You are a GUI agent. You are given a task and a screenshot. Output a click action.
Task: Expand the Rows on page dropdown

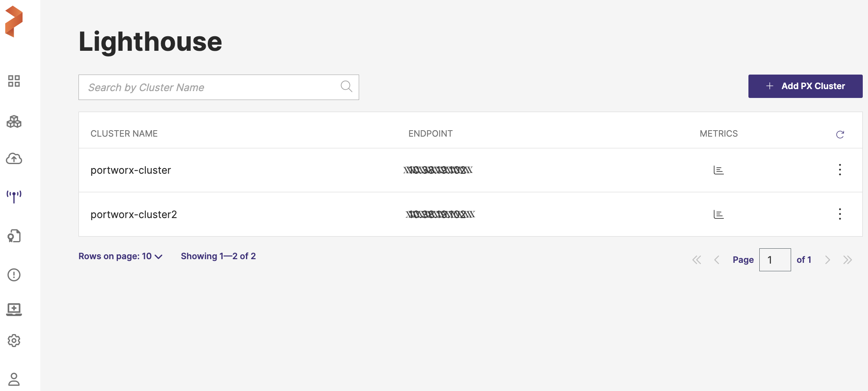pos(120,256)
